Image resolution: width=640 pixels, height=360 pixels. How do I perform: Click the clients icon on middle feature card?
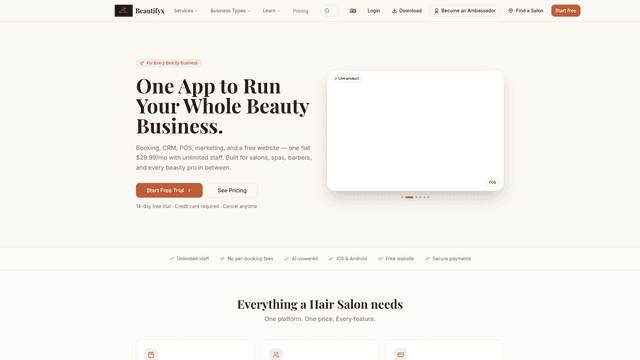(x=276, y=354)
